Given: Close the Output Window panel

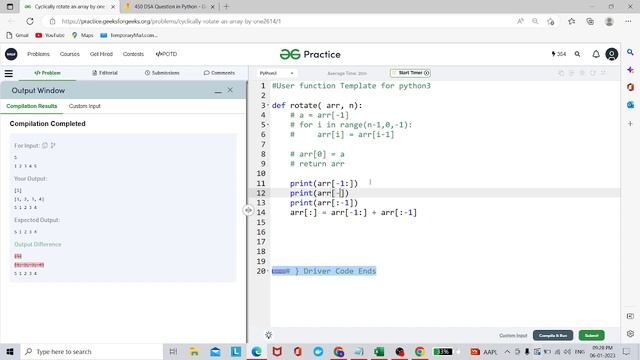Looking at the screenshot, I should point(230,90).
